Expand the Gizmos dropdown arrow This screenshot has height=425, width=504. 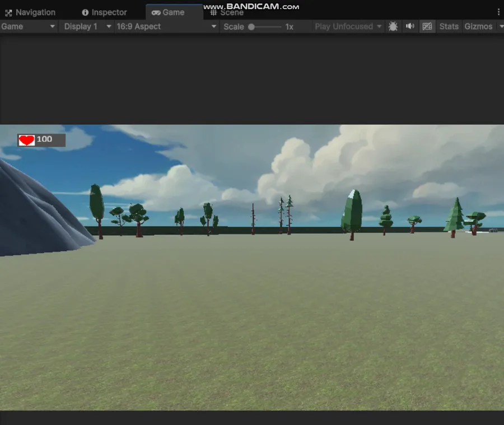501,26
